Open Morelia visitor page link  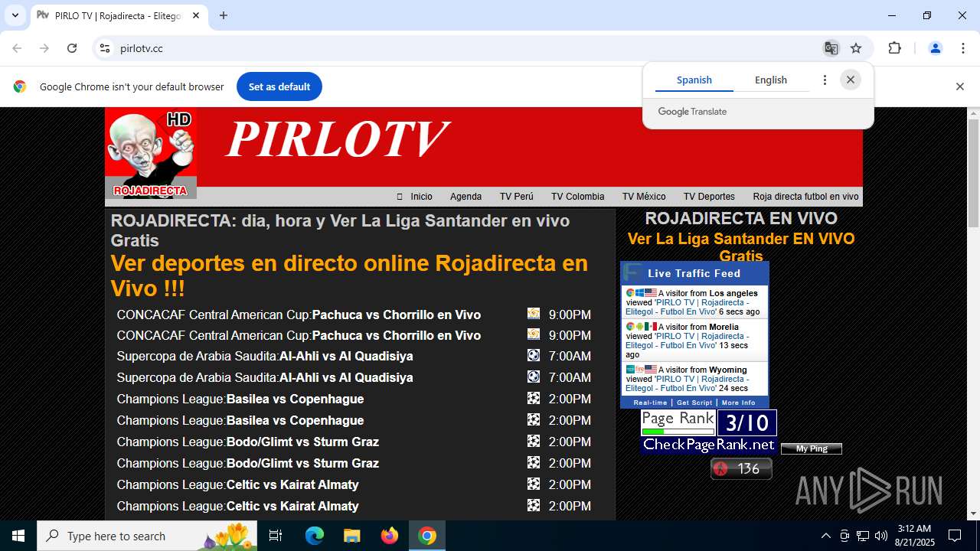(687, 341)
